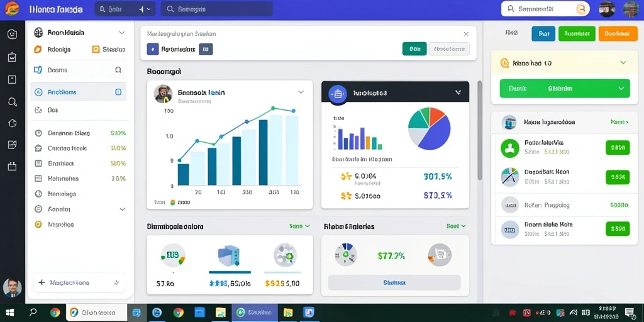The image size is (644, 322).
Task: Select the hexagon home icon in the dark rail
Action: coord(13,123)
